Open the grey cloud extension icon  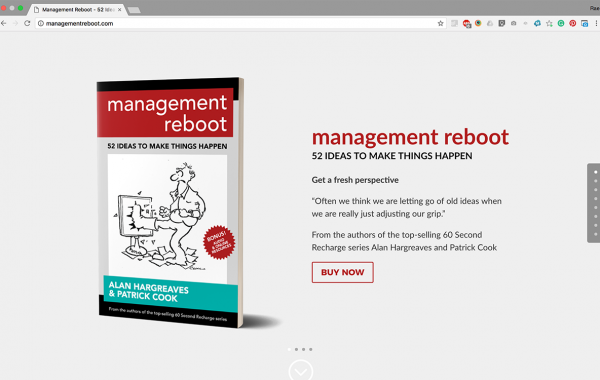pos(490,23)
